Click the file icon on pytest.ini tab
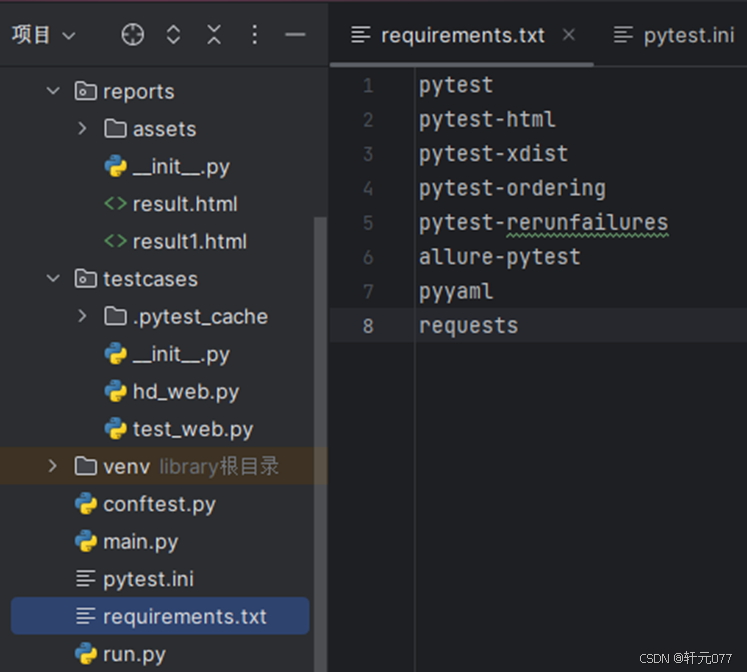The width and height of the screenshot is (747, 672). pos(623,35)
